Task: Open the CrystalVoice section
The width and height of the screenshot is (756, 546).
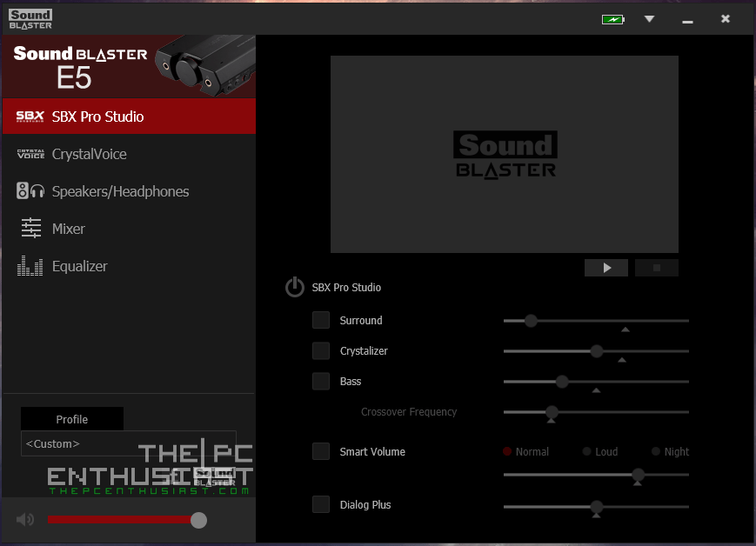Action: (130, 154)
